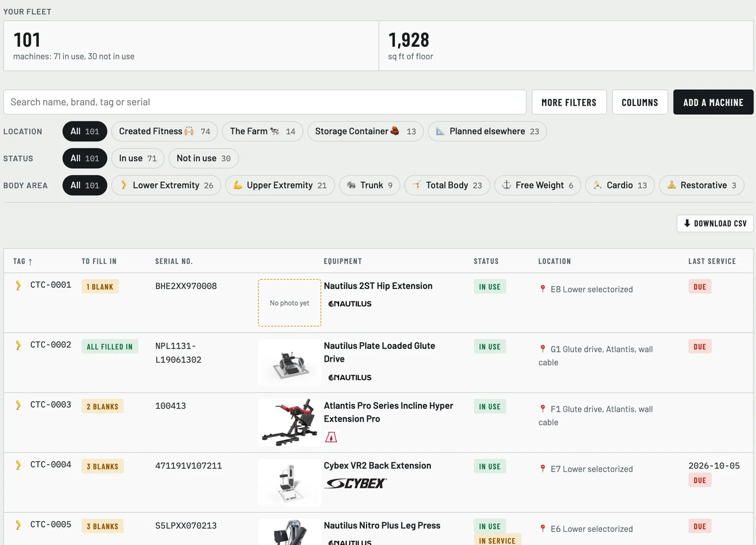The width and height of the screenshot is (756, 545).
Task: Click serial number BHE2XX970008
Action: (x=186, y=286)
